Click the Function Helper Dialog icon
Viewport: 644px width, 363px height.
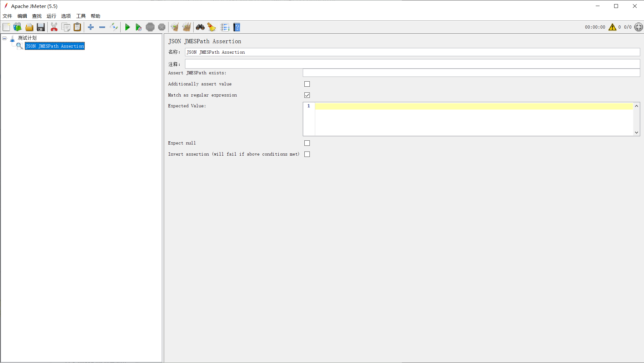212,27
